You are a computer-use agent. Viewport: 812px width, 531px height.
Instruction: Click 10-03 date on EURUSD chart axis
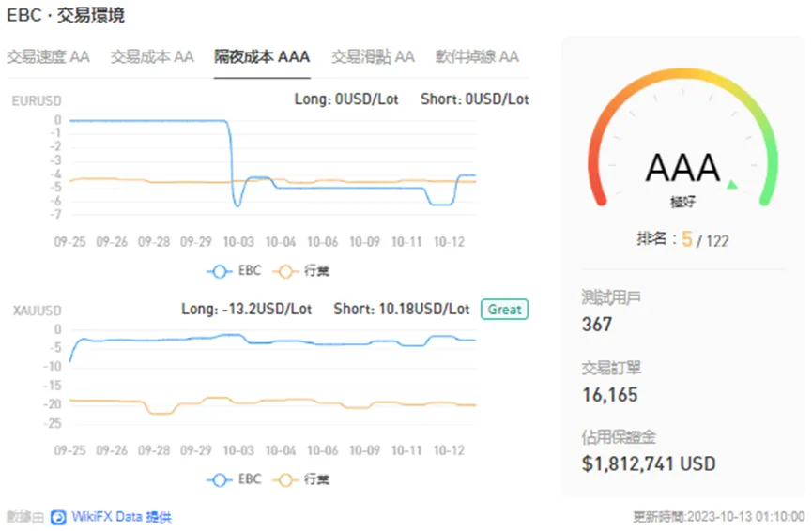click(238, 242)
